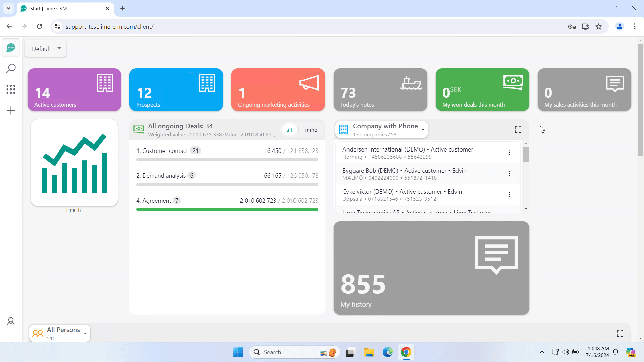Open the notifications bell in system tray
The image size is (644, 362).
615,352
